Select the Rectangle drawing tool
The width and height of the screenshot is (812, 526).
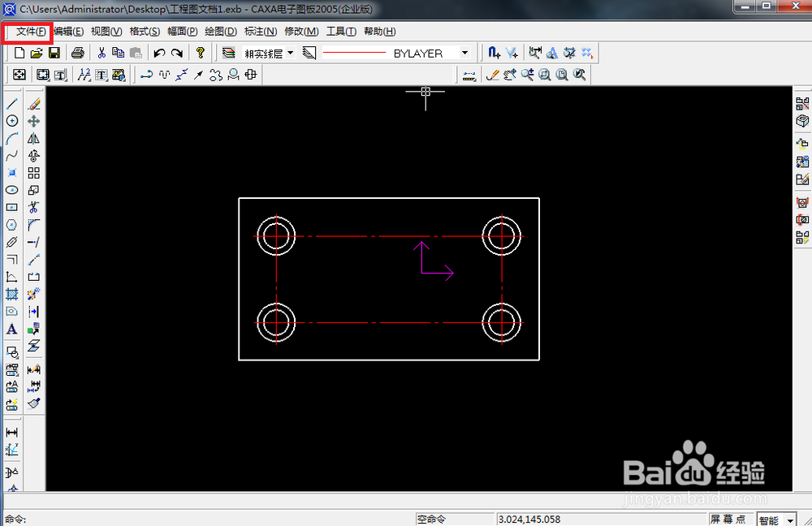pyautogui.click(x=12, y=207)
